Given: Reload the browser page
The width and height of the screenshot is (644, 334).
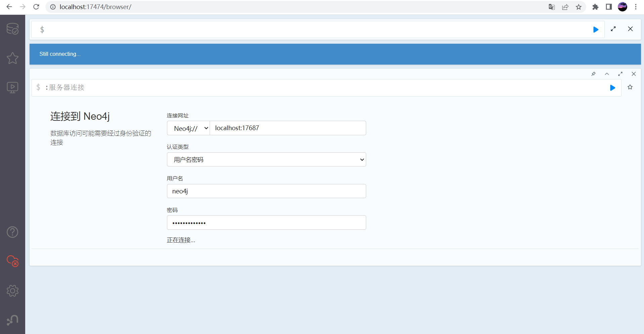Looking at the screenshot, I should tap(36, 7).
